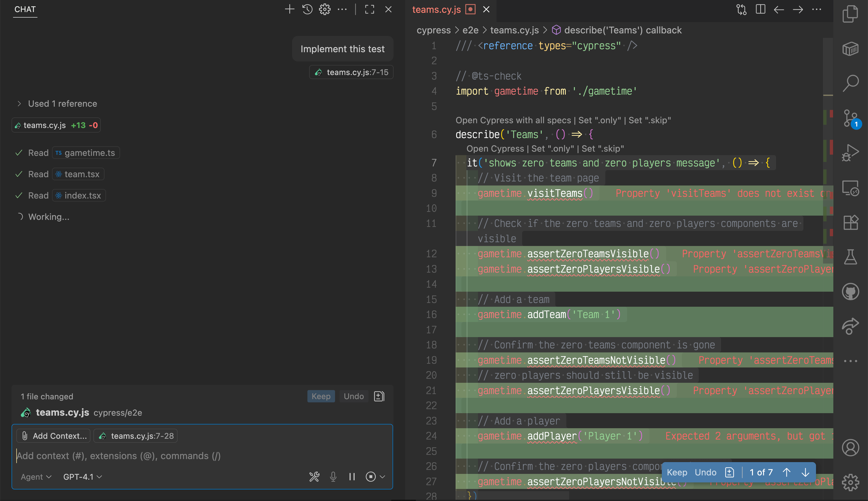Toggle diff view in editor floating toolbar
Image resolution: width=868 pixels, height=501 pixels.
tap(730, 472)
